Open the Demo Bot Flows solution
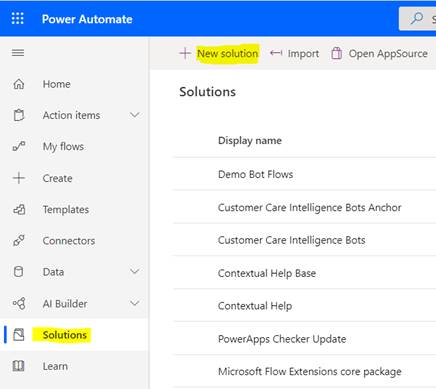 [x=255, y=174]
